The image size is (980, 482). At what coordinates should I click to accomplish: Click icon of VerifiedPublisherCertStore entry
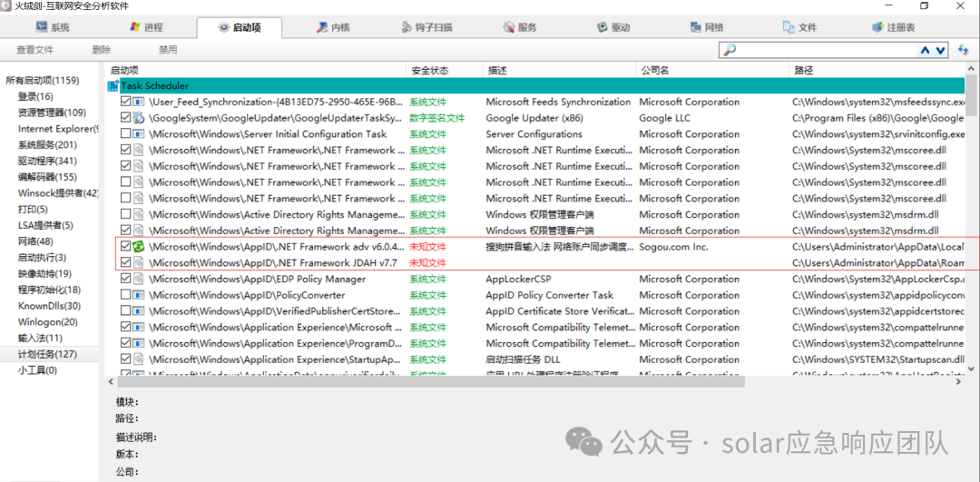(139, 311)
